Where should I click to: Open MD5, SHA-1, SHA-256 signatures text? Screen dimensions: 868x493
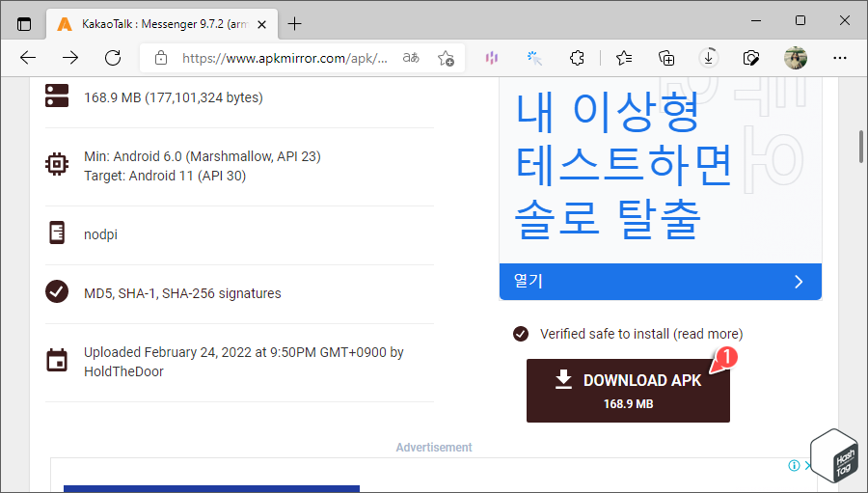(182, 293)
